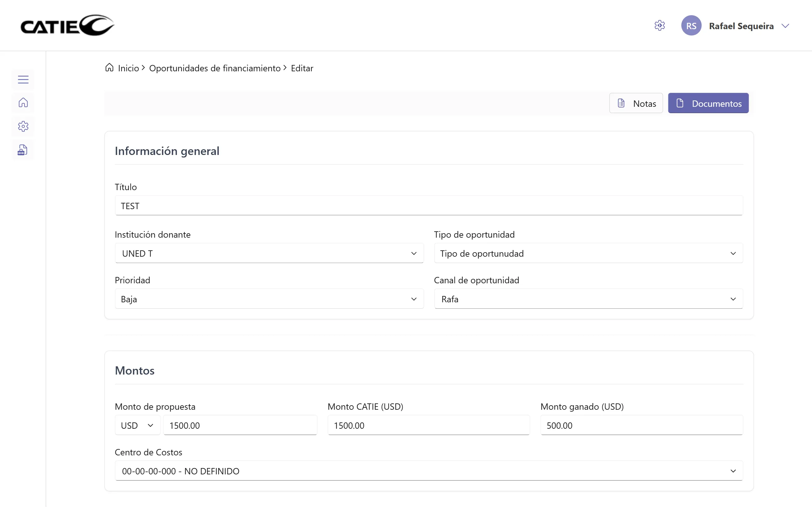Open the settings gear in left sidebar

click(x=23, y=126)
